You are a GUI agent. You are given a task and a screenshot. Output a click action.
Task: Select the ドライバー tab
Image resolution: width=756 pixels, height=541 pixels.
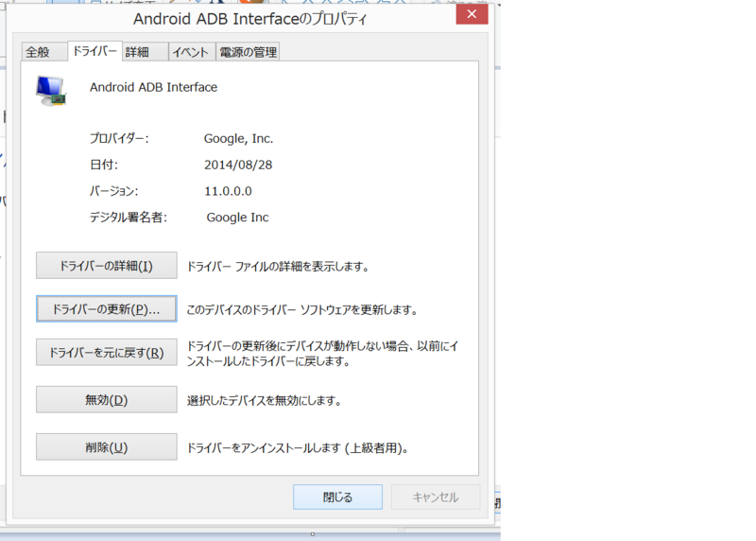[95, 51]
